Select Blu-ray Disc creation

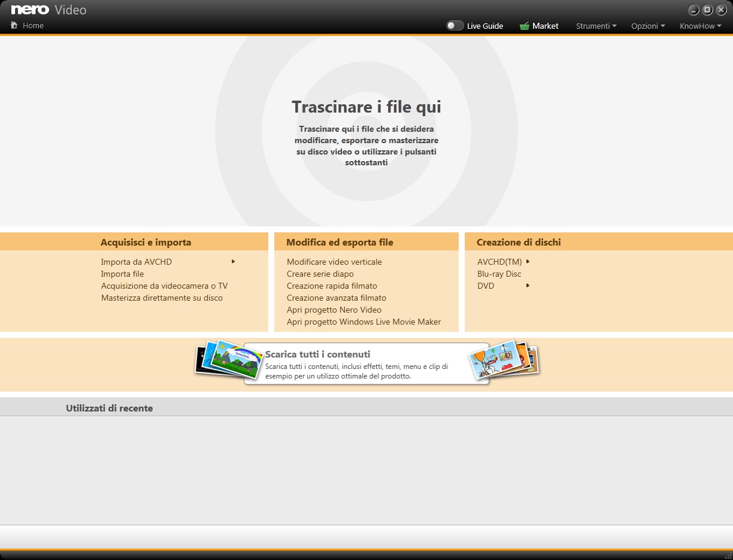[x=499, y=274]
